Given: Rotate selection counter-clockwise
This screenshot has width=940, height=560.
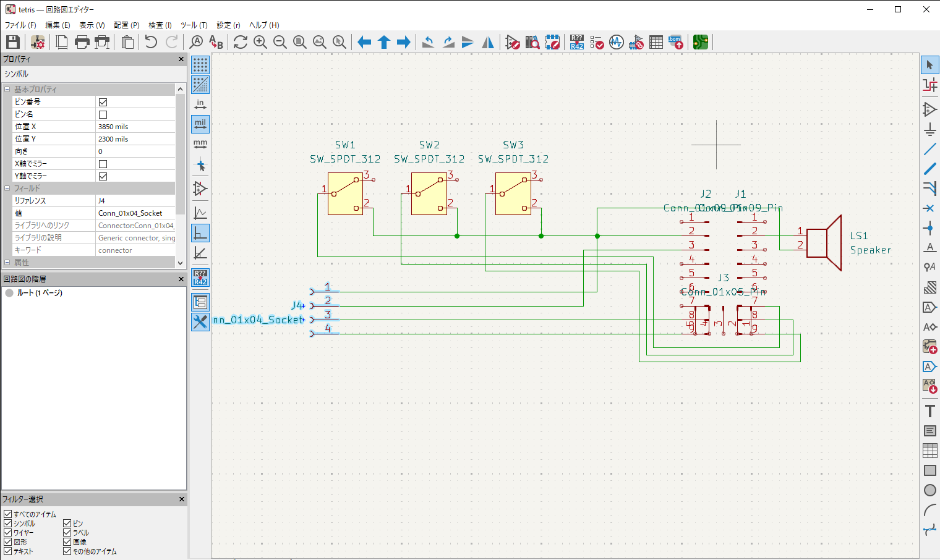Looking at the screenshot, I should coord(429,42).
